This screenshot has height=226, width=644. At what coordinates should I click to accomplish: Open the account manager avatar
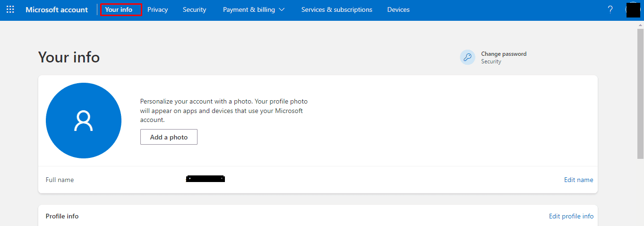click(x=633, y=9)
